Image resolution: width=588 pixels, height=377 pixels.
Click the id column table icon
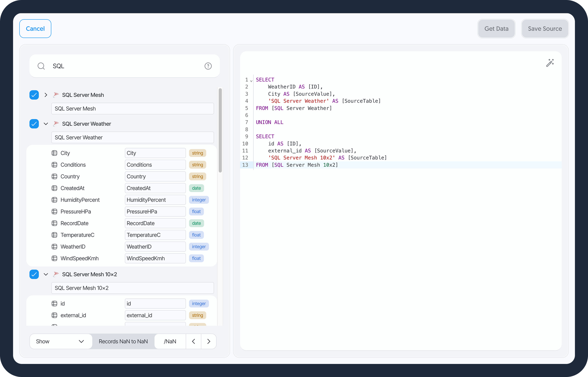pyautogui.click(x=54, y=304)
